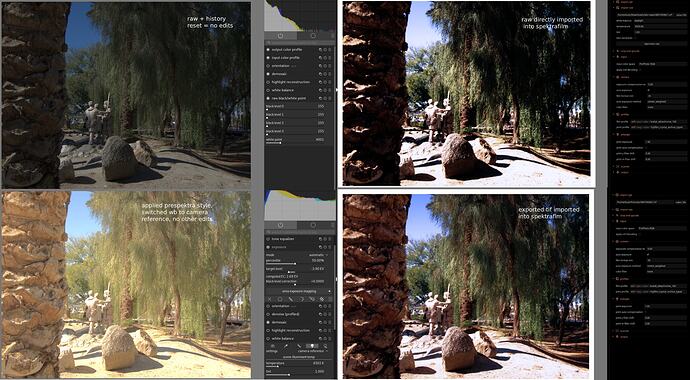Open active modules tab in upper darktable panel

[280, 36]
